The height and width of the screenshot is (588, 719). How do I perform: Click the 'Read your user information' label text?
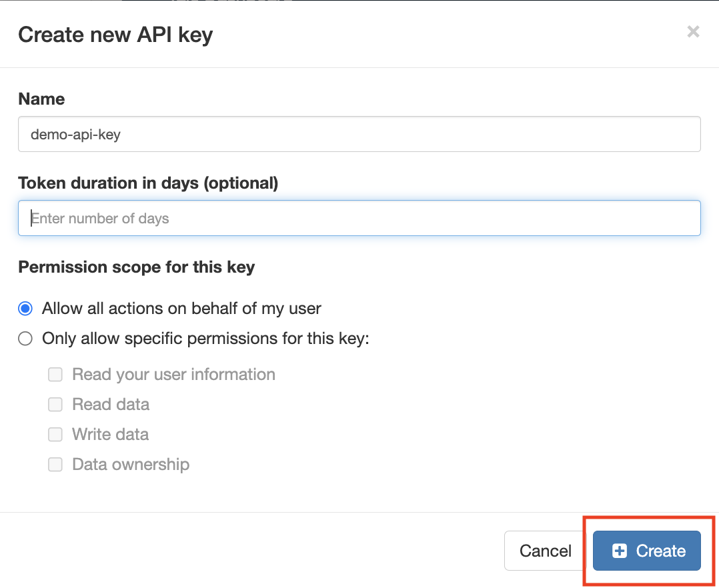173,375
